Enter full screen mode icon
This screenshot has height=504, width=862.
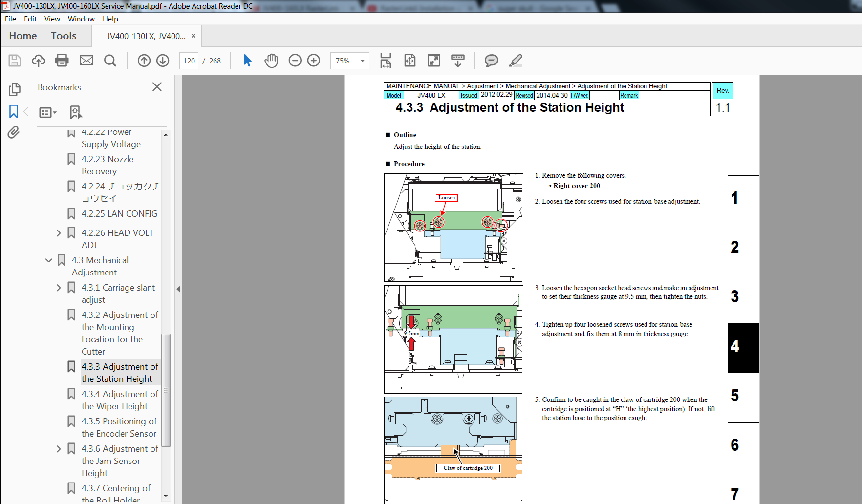(x=434, y=61)
